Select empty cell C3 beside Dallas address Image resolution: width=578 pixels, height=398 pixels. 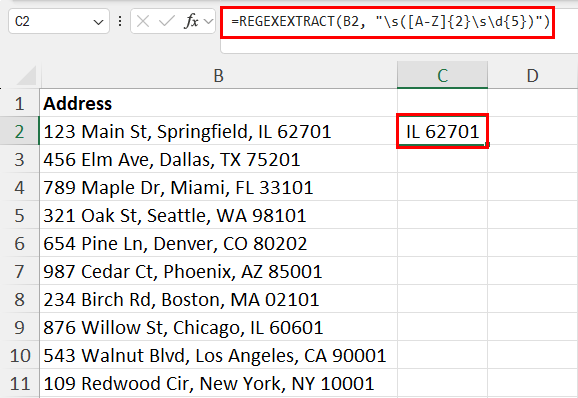(x=442, y=159)
